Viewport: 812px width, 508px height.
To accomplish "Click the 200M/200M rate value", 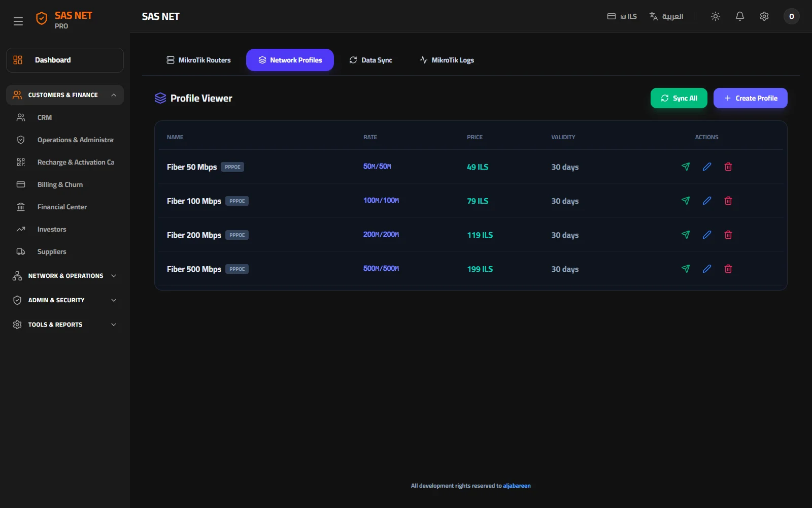I will [x=381, y=235].
